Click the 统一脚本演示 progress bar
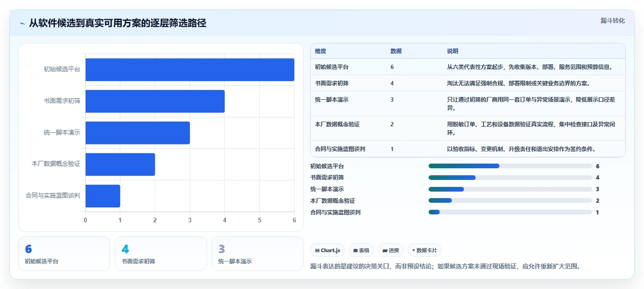644x289 pixels. coord(510,189)
